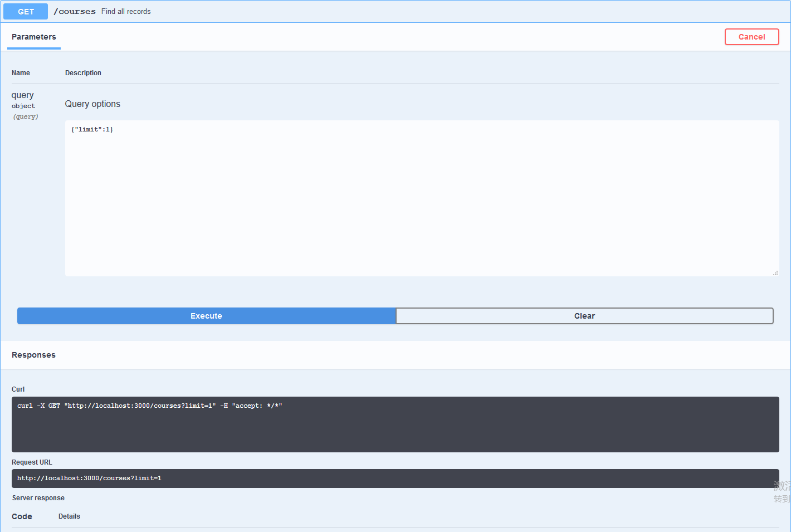Clear the response results
Screen dimensions: 791x532
coord(584,316)
